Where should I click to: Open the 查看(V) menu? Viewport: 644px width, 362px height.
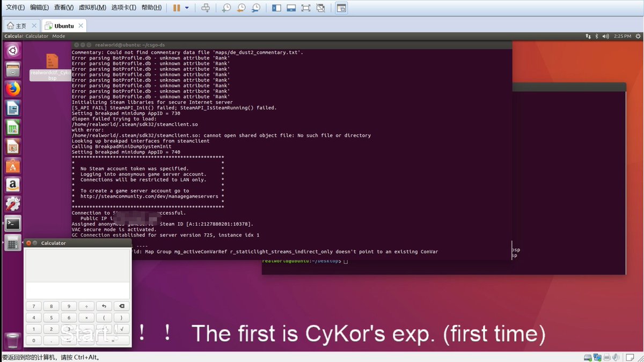coord(64,8)
